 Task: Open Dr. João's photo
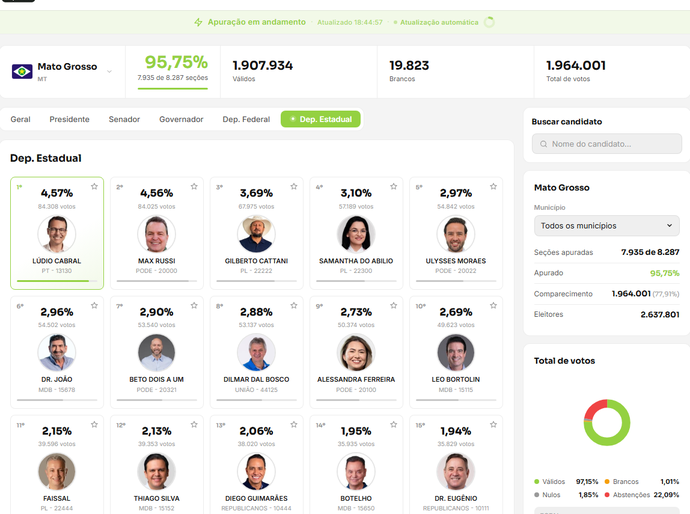(x=57, y=352)
